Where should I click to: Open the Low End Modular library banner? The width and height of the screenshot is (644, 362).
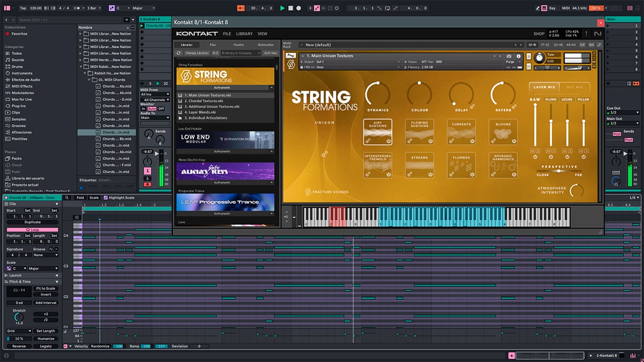coord(226,140)
